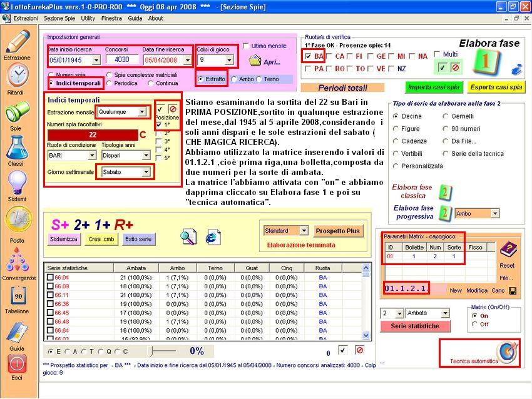Click the red 22 numeri spia field
This screenshot has width=532, height=399.
[x=93, y=134]
